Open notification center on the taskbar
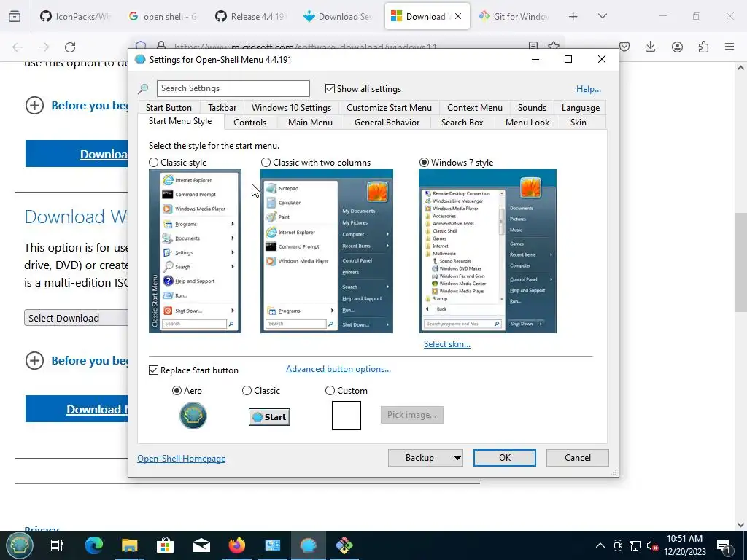This screenshot has width=747, height=560. pos(724,545)
